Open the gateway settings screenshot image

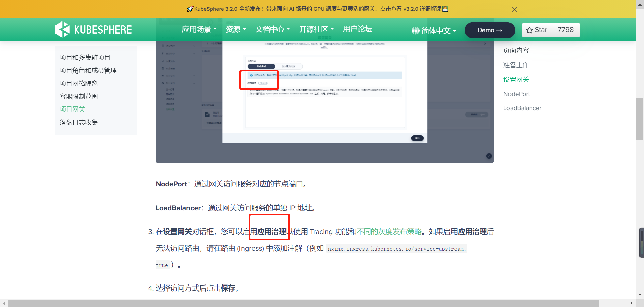[x=325, y=102]
